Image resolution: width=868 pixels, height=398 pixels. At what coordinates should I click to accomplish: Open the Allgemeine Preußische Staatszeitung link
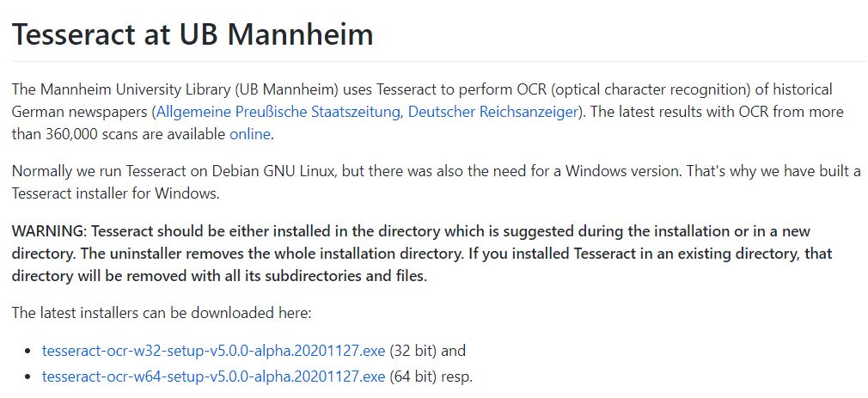279,112
